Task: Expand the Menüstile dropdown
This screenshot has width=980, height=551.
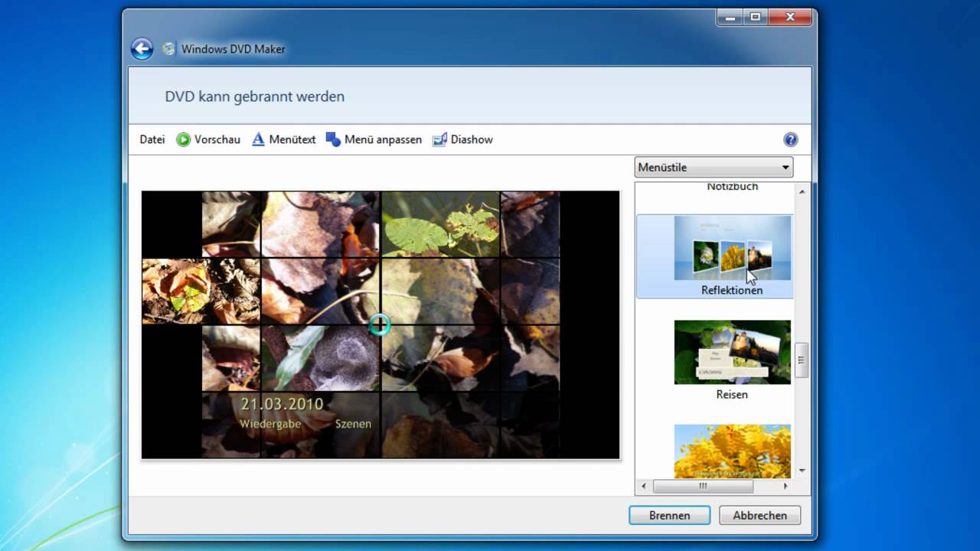Action: [x=714, y=167]
